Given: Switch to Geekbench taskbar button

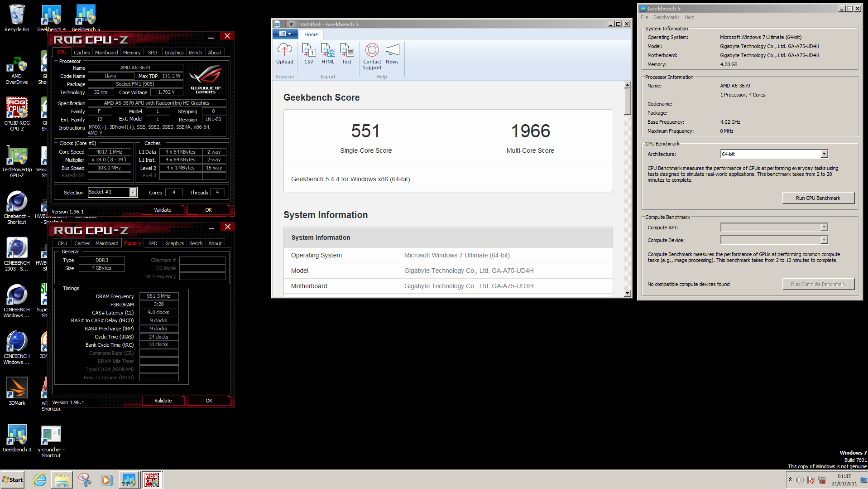Looking at the screenshot, I should click(129, 480).
